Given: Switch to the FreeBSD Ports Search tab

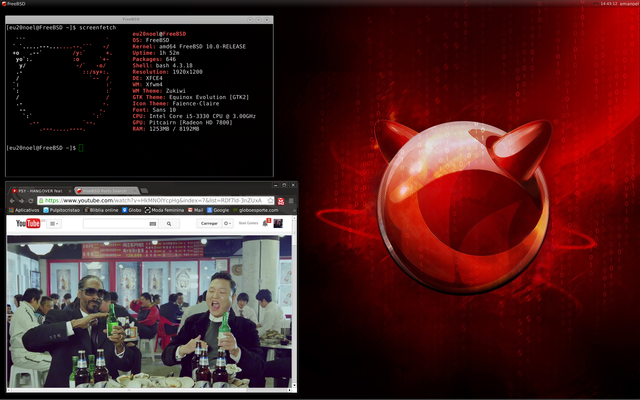Looking at the screenshot, I should 106,191.
